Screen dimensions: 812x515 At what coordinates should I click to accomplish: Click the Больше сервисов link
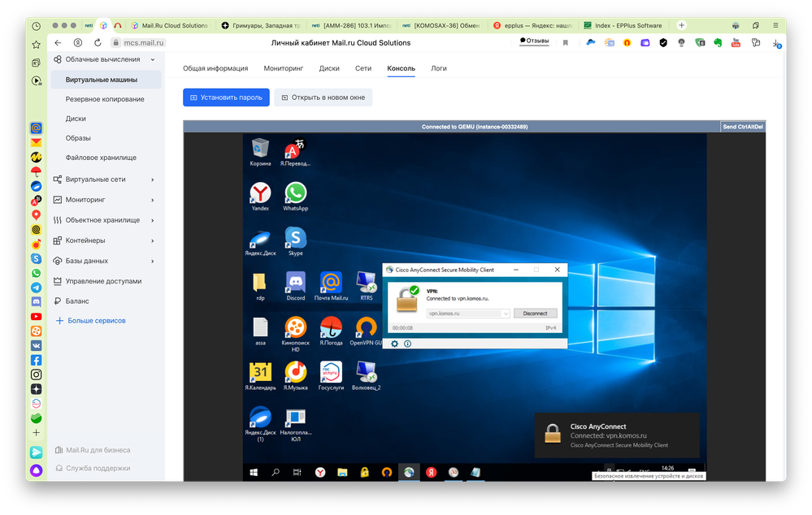90,321
